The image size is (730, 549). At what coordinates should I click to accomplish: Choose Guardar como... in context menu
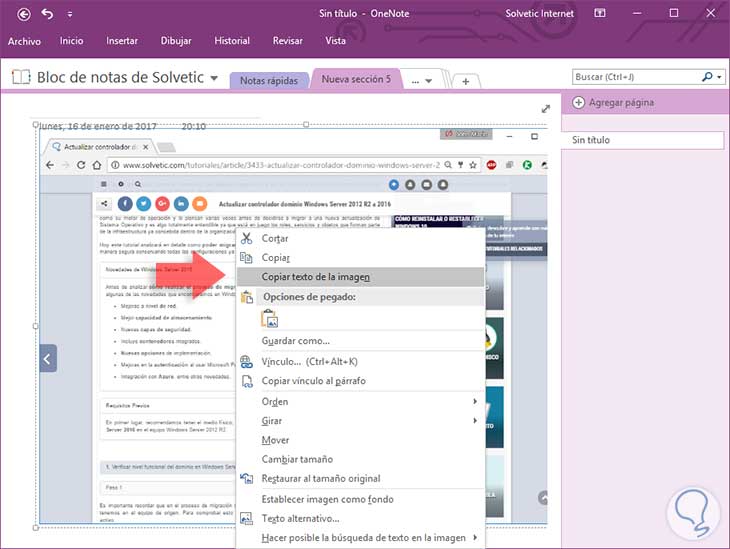360,341
